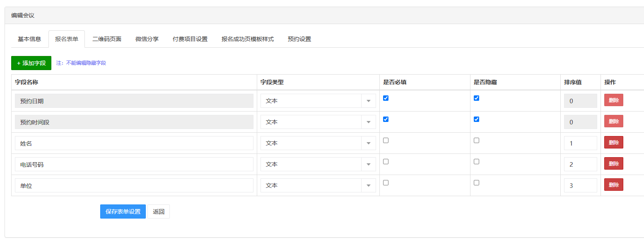This screenshot has width=644, height=248.
Task: Check 是否隐藏 for the 电话号码 row
Action: pyautogui.click(x=476, y=162)
